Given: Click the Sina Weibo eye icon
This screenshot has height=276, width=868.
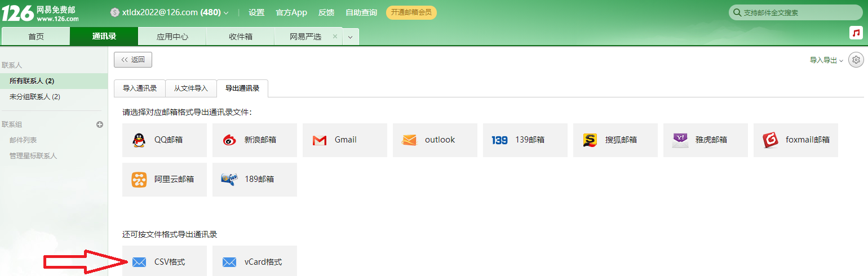Looking at the screenshot, I should point(229,140).
